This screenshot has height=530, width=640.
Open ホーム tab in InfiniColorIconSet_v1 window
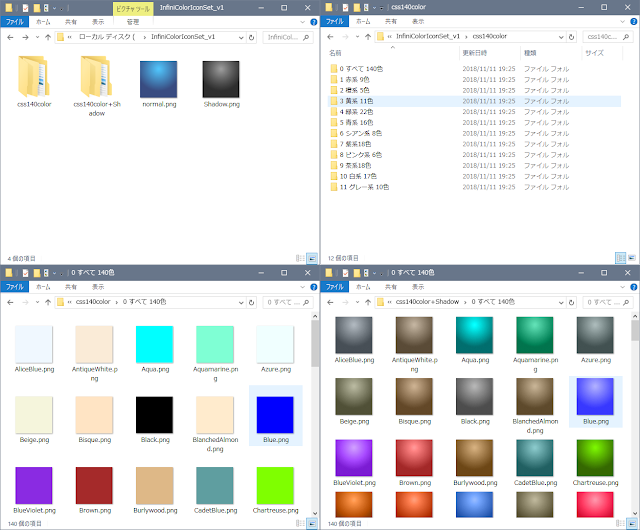[x=43, y=22]
